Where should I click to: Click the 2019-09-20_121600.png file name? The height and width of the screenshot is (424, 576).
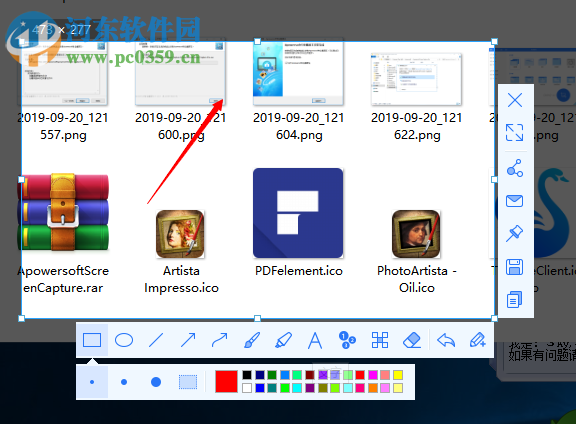181,126
